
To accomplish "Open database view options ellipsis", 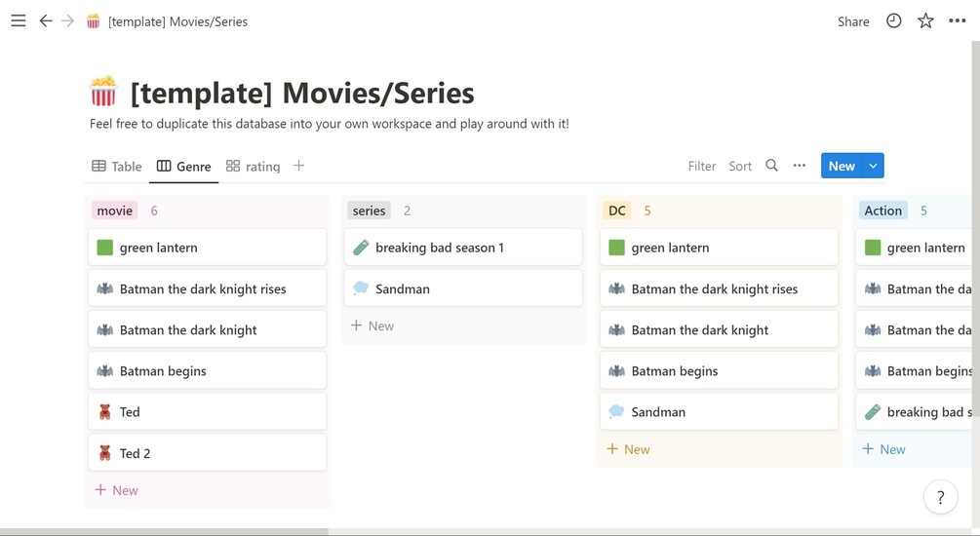I will click(800, 166).
